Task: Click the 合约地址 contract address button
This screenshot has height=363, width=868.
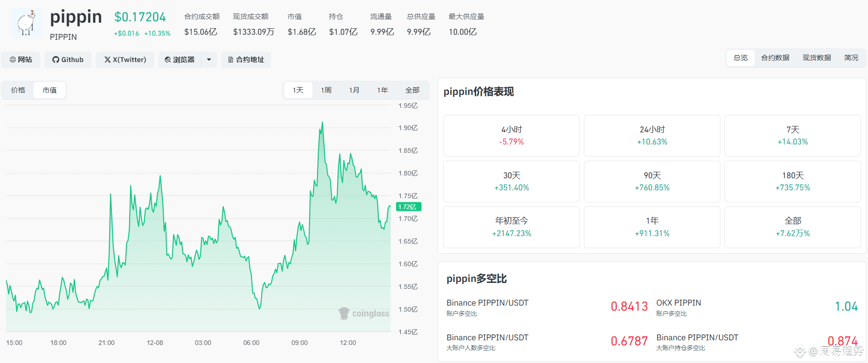Action: [246, 60]
